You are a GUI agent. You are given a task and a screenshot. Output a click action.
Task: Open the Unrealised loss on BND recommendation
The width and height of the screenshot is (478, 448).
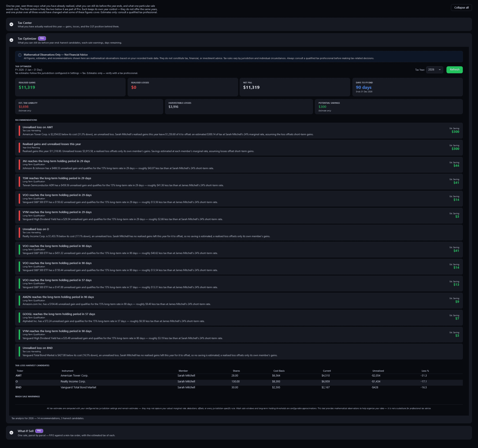click(x=238, y=351)
